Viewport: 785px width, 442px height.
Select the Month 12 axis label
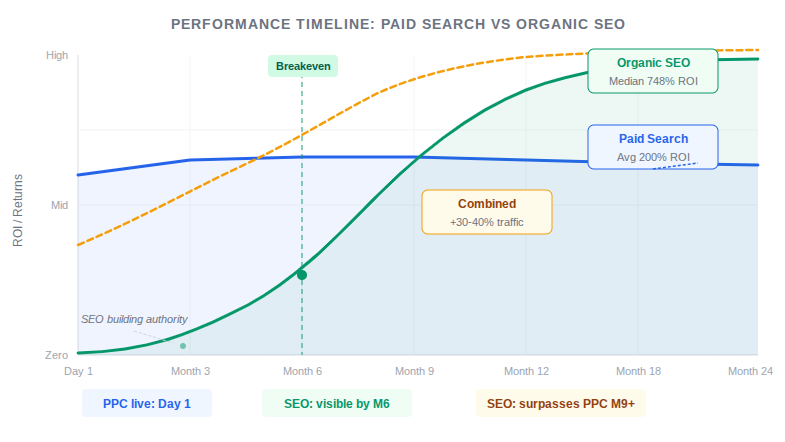point(527,371)
